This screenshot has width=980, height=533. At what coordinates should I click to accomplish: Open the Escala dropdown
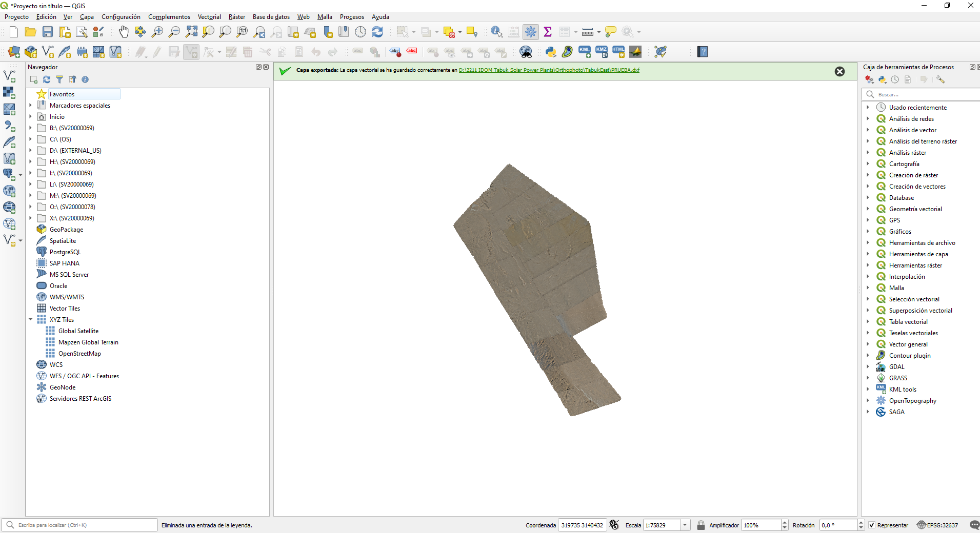coord(685,525)
